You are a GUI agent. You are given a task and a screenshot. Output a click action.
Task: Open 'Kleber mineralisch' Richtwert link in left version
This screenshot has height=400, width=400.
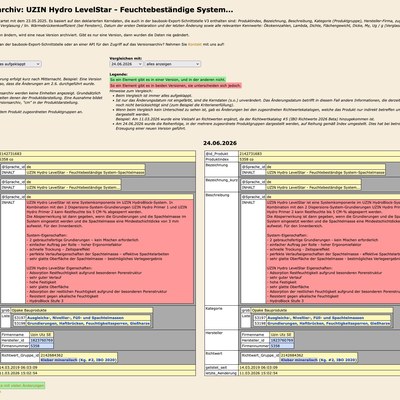click(78, 360)
